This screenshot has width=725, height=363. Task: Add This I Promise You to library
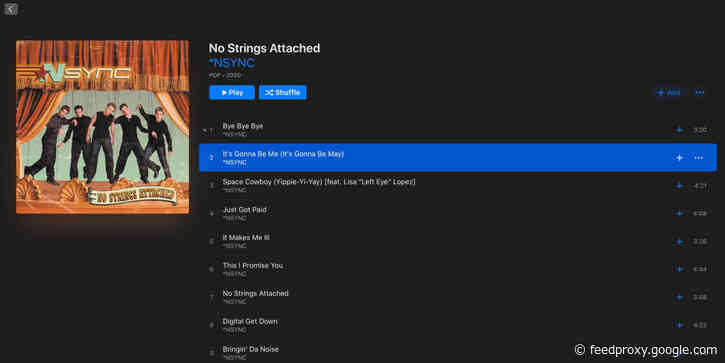click(x=679, y=269)
